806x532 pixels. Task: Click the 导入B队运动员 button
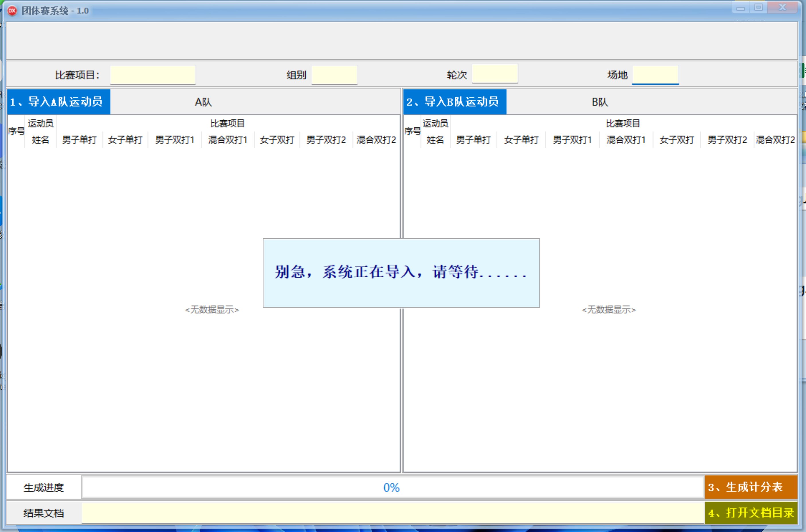point(455,102)
